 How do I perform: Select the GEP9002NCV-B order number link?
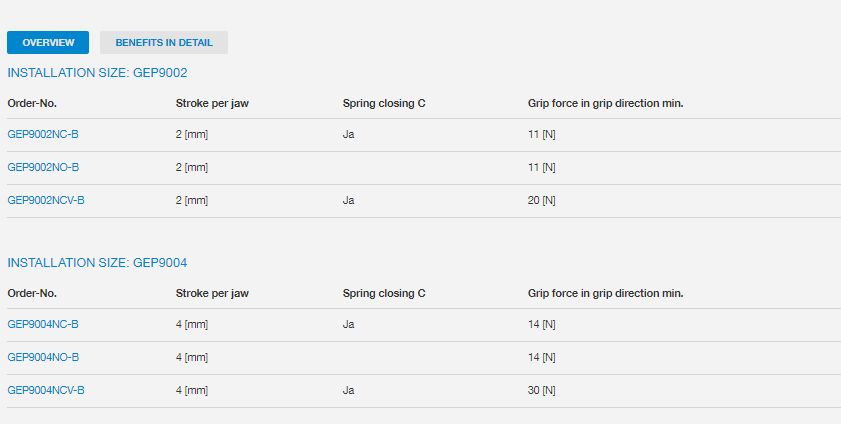click(x=46, y=200)
